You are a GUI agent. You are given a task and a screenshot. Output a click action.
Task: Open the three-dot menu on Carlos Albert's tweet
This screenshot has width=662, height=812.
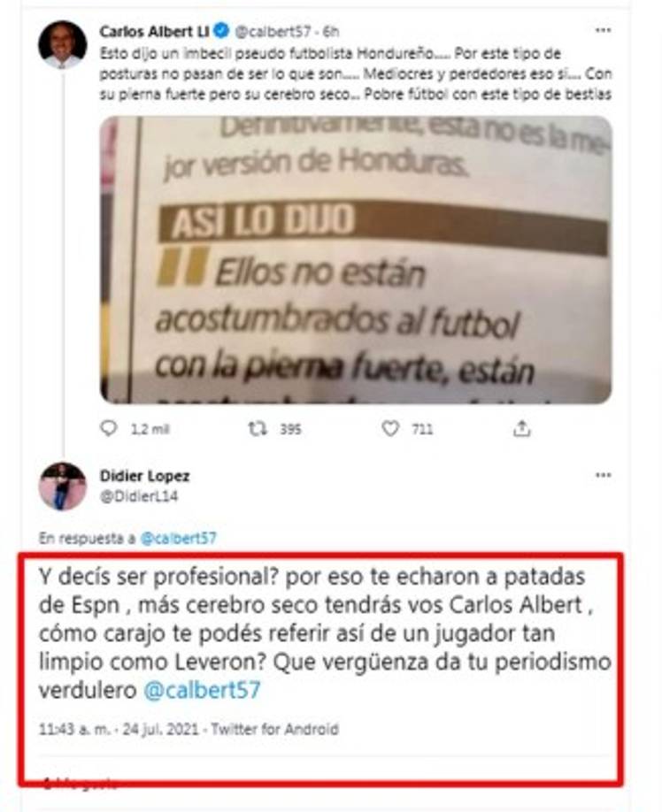pyautogui.click(x=603, y=31)
